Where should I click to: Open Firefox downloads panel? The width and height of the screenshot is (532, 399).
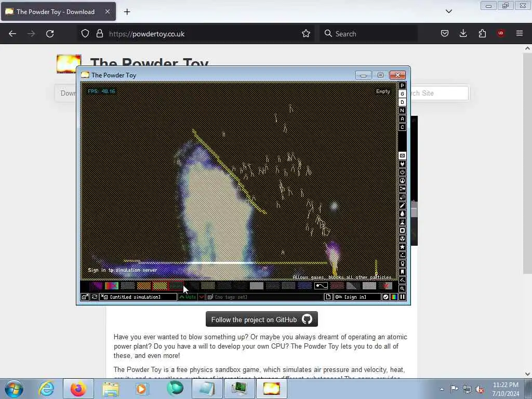point(463,33)
